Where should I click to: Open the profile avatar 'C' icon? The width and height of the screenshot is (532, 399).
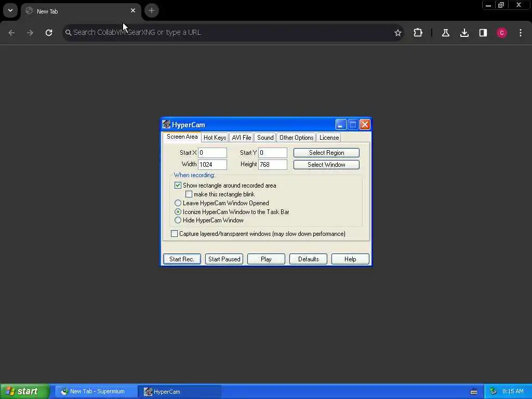click(x=502, y=33)
